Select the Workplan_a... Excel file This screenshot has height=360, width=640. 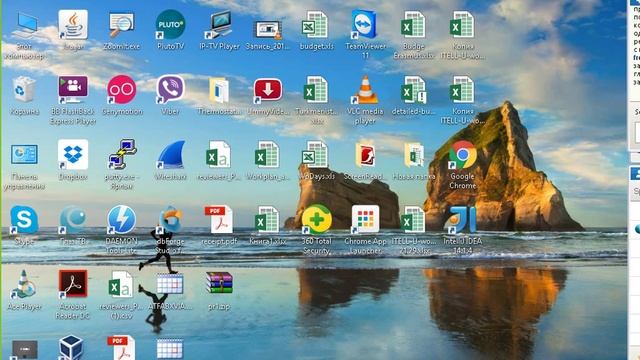pos(268,155)
